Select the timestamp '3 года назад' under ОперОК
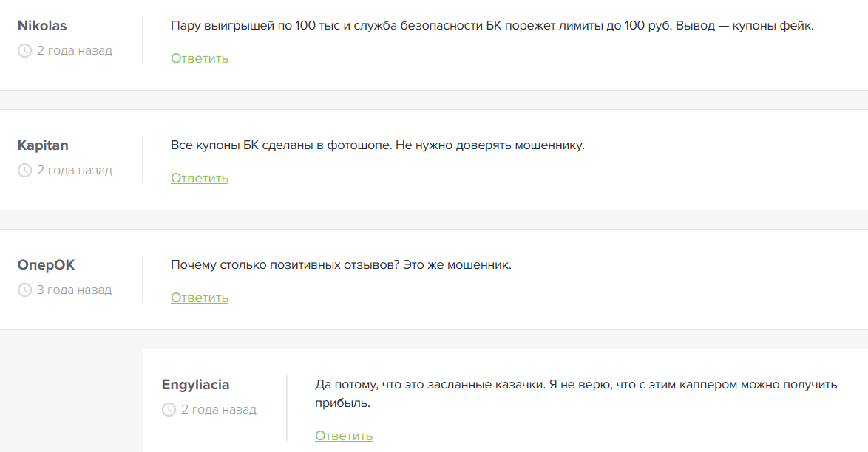Image resolution: width=868 pixels, height=452 pixels. coord(74,290)
